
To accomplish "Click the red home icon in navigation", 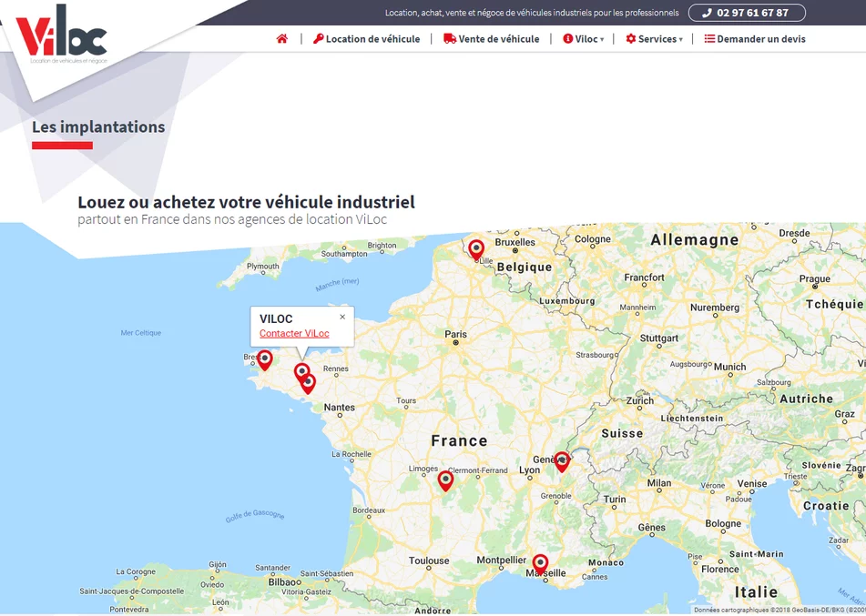I will 282,39.
